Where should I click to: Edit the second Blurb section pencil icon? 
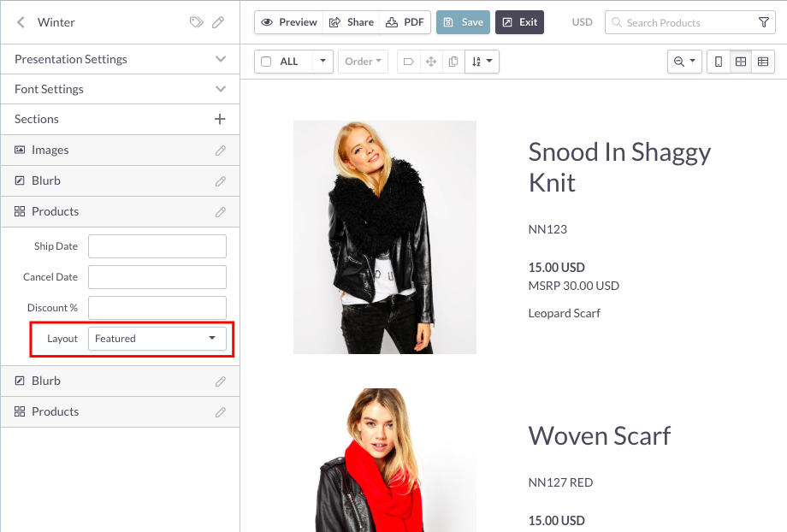pyautogui.click(x=221, y=381)
